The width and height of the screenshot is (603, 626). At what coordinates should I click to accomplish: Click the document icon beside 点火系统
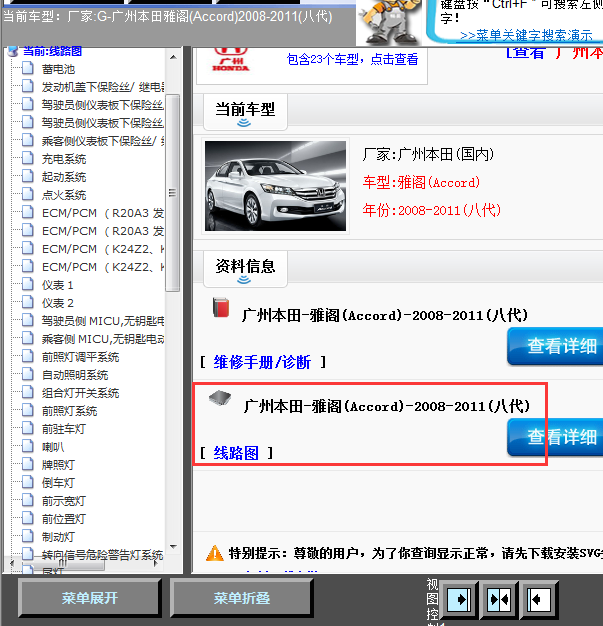click(x=28, y=194)
